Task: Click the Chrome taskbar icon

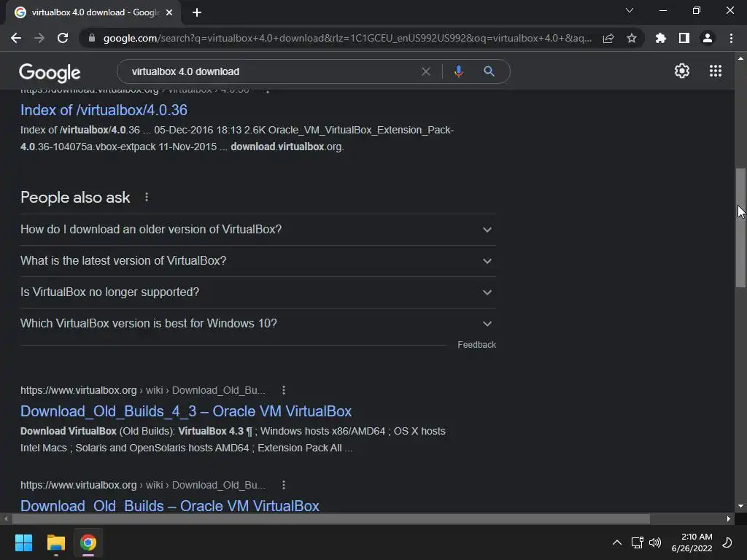Action: tap(88, 542)
